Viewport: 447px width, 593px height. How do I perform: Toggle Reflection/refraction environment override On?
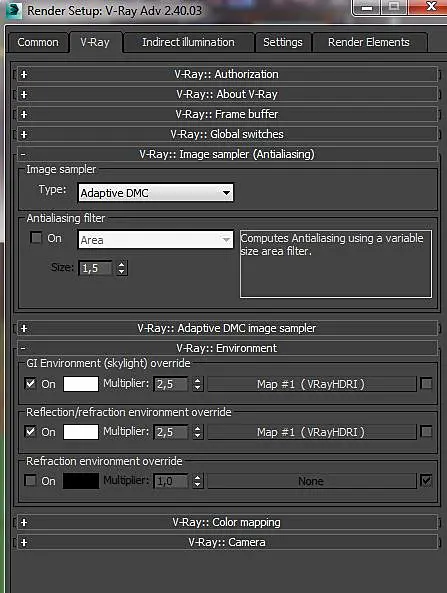point(30,432)
